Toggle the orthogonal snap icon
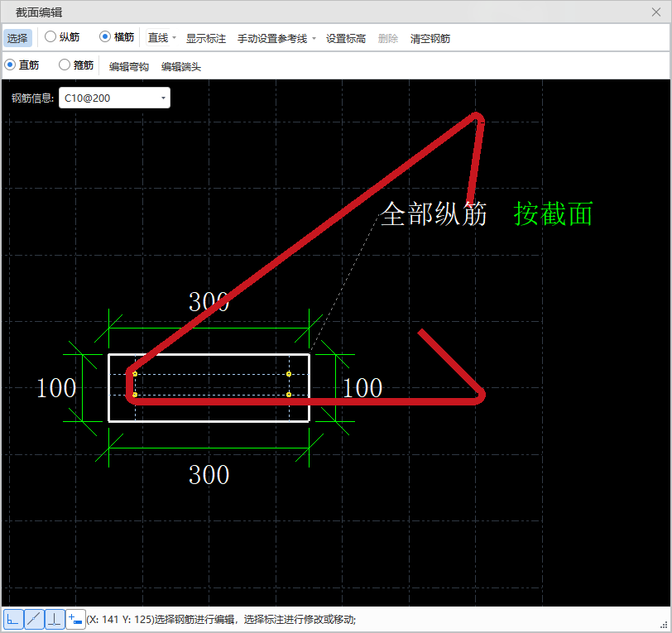 tap(13, 619)
